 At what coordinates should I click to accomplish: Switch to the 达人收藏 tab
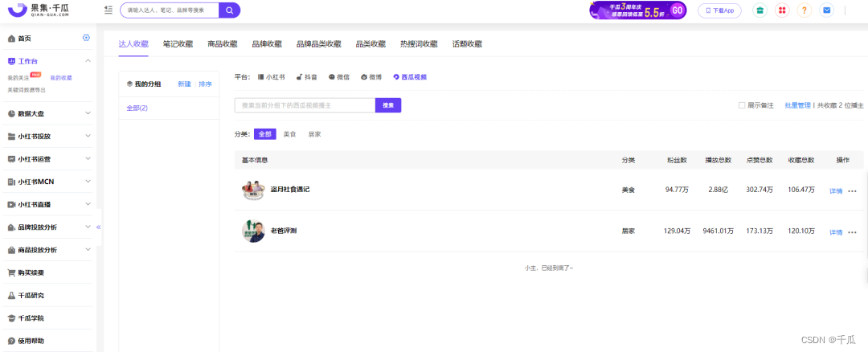click(x=133, y=44)
